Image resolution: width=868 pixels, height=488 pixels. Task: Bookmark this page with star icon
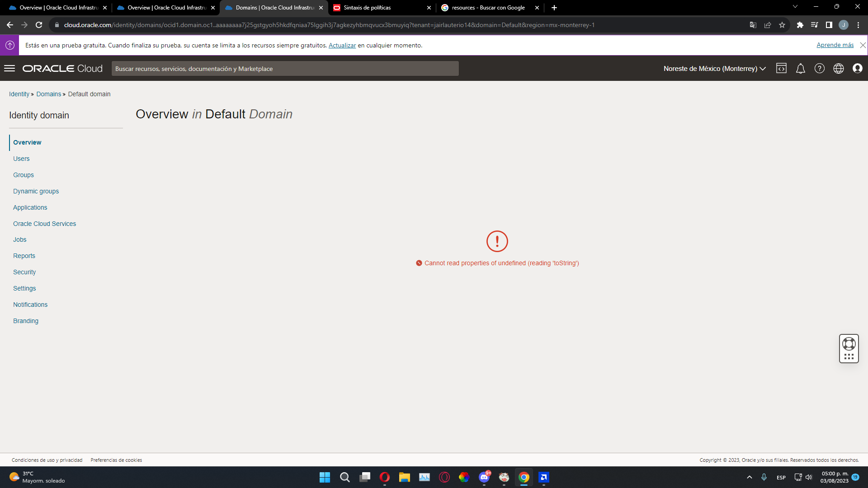[782, 25]
